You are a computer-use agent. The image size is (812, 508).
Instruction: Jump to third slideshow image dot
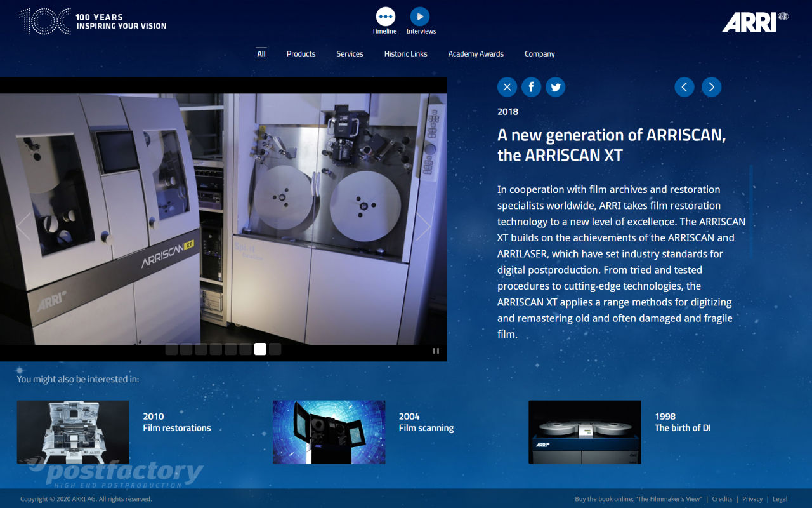point(201,349)
